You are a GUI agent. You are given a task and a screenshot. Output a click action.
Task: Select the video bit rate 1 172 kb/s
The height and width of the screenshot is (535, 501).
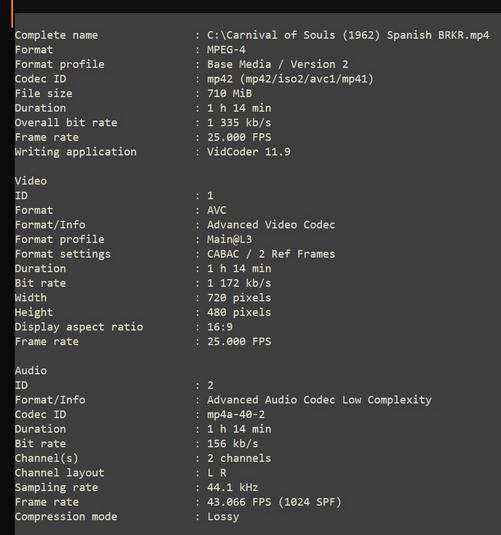tap(239, 283)
